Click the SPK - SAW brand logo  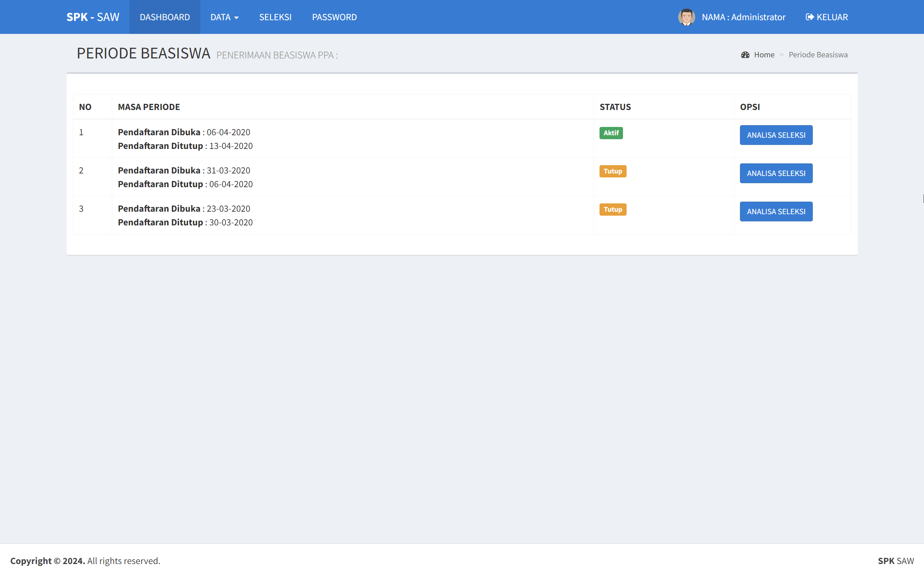point(93,17)
